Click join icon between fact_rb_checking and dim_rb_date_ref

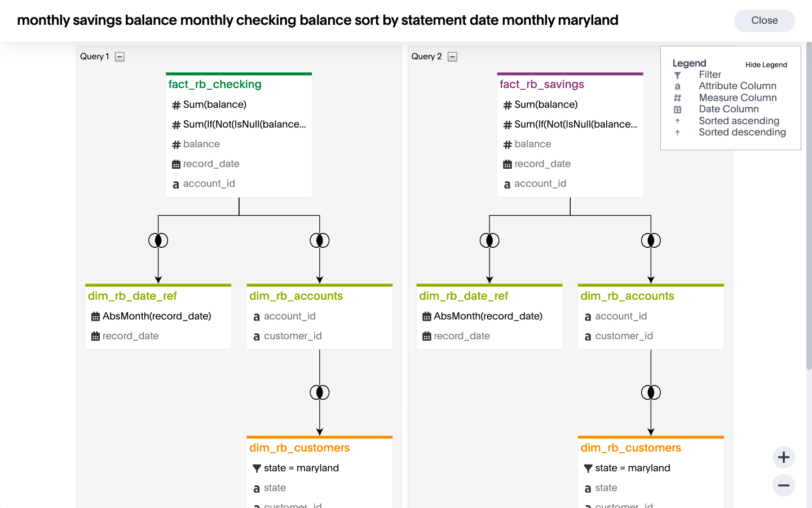pyautogui.click(x=158, y=240)
